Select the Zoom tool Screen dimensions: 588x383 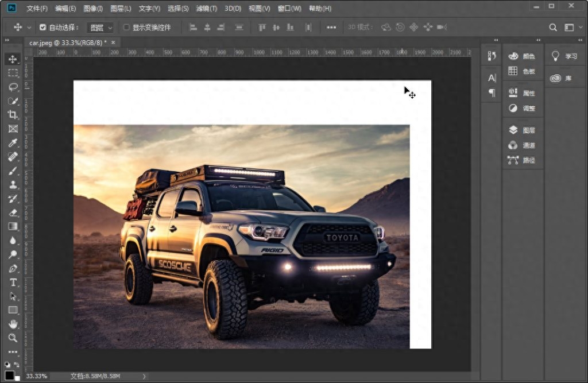13,338
